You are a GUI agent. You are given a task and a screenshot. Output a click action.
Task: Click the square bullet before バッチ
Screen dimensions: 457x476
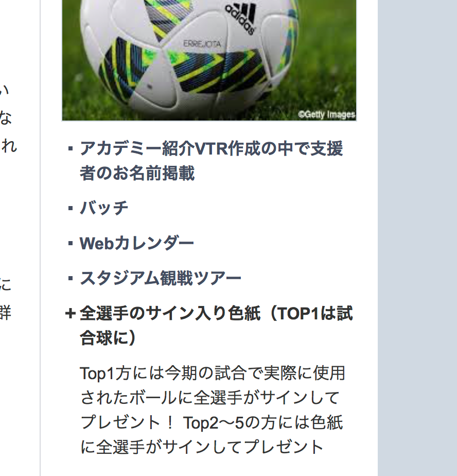click(x=71, y=208)
